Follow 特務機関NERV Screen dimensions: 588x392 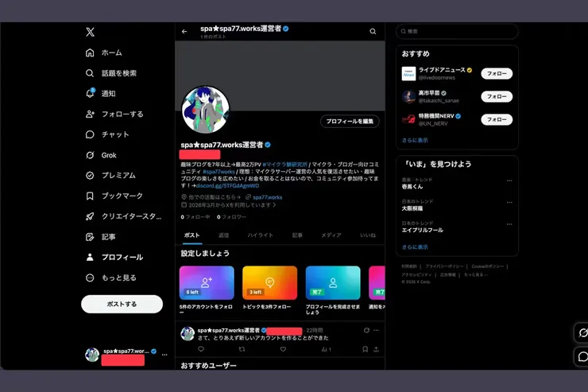point(497,119)
